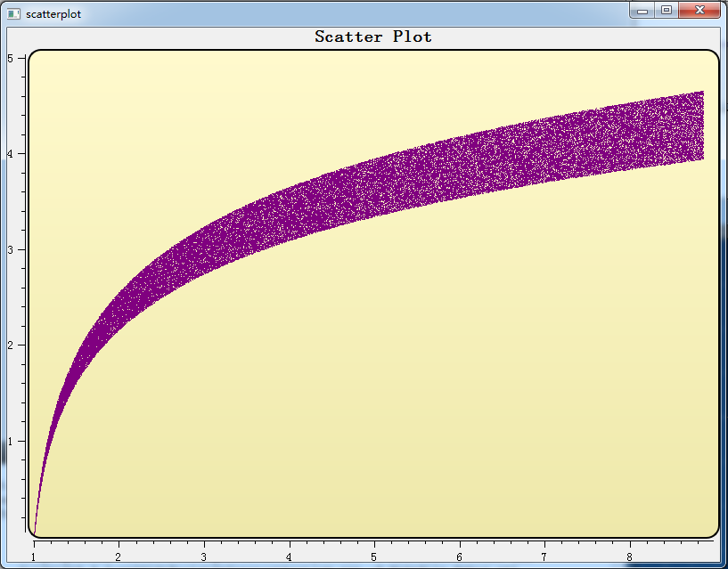Maximize the scatterplot window
This screenshot has height=569, width=728.
[x=667, y=10]
